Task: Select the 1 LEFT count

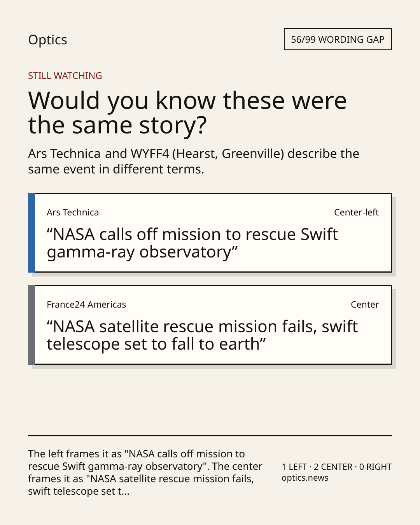Action: coord(294,467)
